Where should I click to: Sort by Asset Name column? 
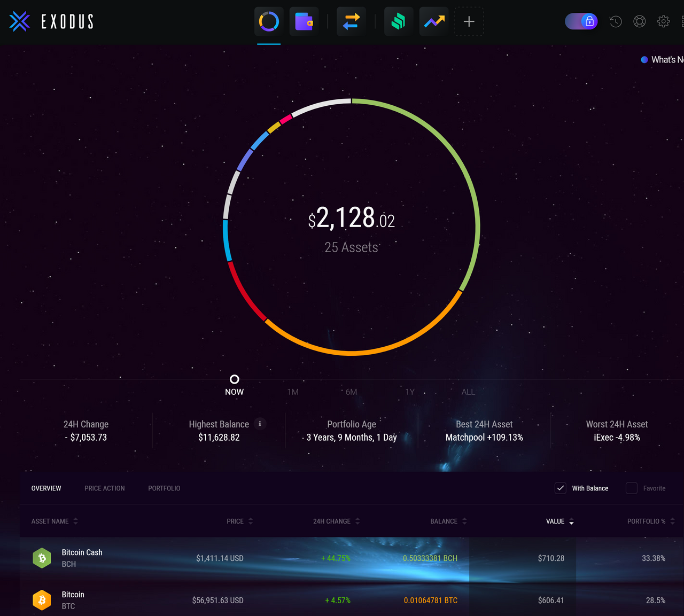pyautogui.click(x=55, y=521)
